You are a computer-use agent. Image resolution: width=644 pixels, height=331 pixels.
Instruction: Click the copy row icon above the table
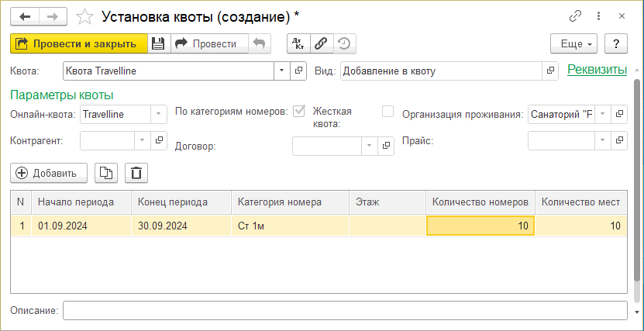(x=105, y=173)
